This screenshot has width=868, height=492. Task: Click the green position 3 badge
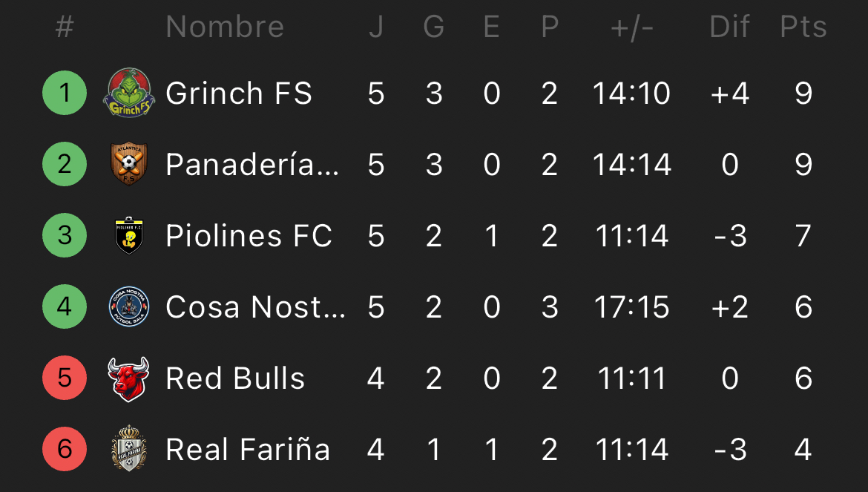tap(65, 236)
